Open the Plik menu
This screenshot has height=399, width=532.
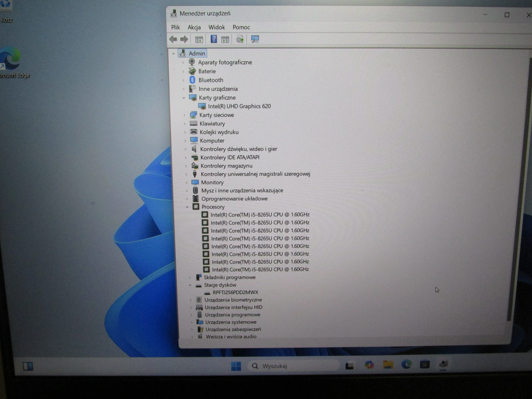(175, 27)
